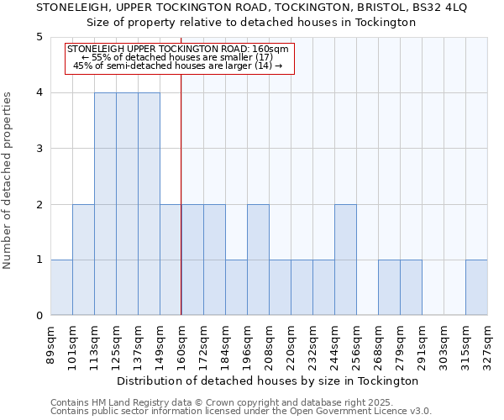Click the bar between 232sqm and 244sqm
The image size is (504, 420).
tap(324, 287)
